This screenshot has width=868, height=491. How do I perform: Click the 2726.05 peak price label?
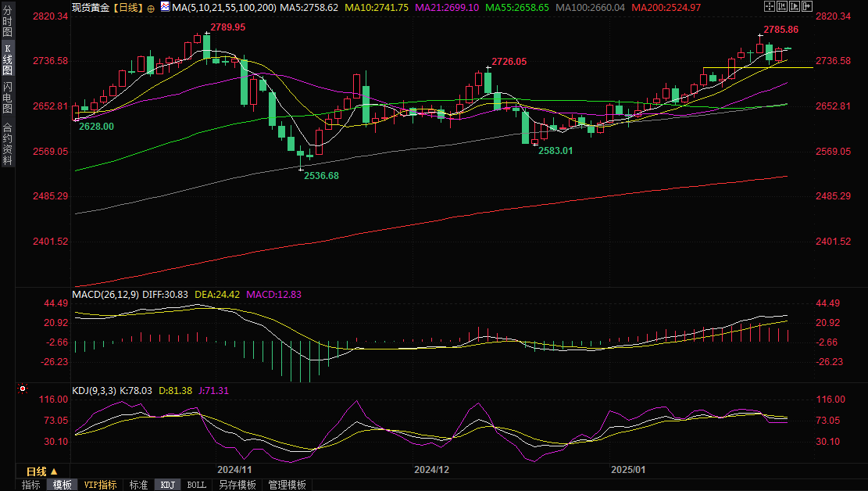[x=509, y=62]
